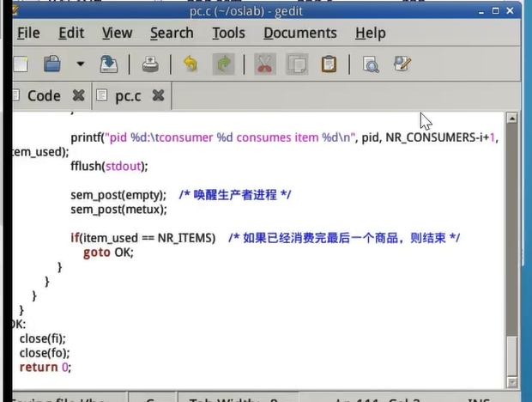Close the pc.c tab
Screen dimensions: 532x402
coord(159,95)
